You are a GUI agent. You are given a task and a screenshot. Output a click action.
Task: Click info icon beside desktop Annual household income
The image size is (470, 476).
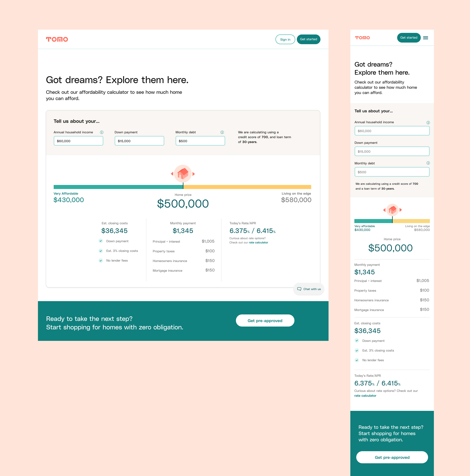tap(102, 132)
